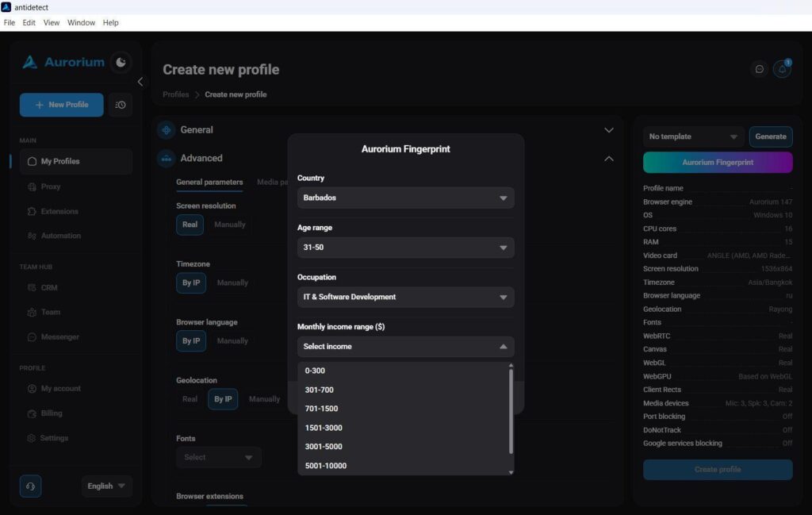The height and width of the screenshot is (515, 812).
Task: Select income option 5001-10000
Action: [403, 466]
